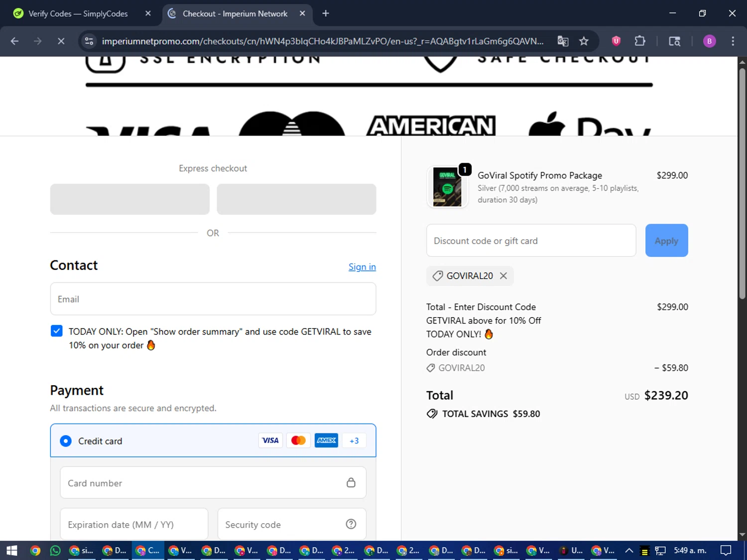
Task: Bookmark this page with the star icon
Action: tap(584, 41)
